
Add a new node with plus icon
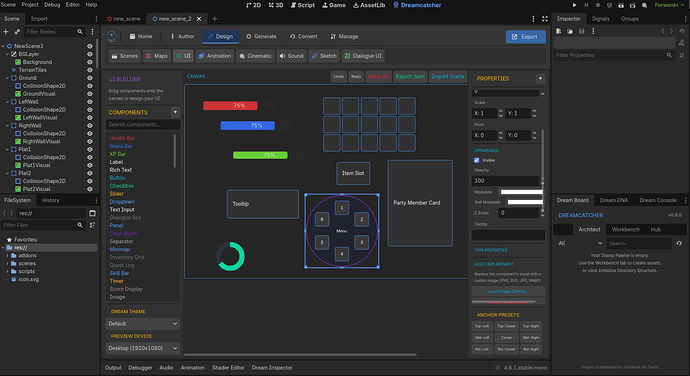point(6,32)
